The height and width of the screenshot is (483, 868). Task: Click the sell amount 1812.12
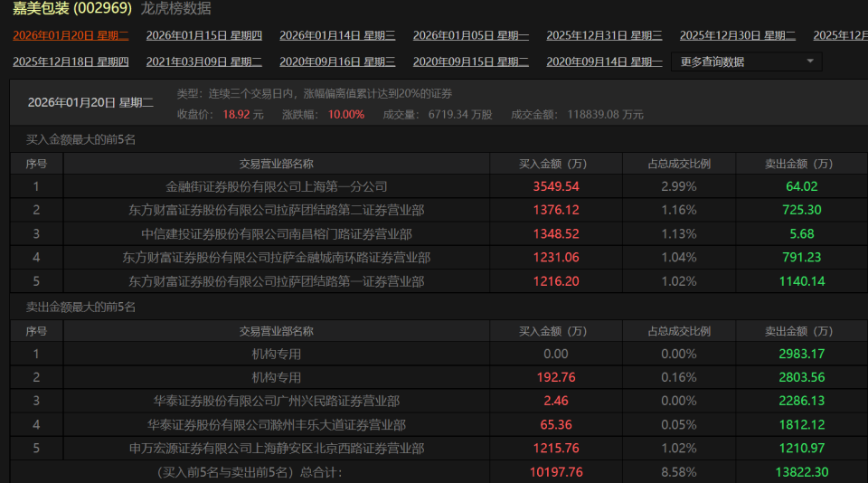802,425
